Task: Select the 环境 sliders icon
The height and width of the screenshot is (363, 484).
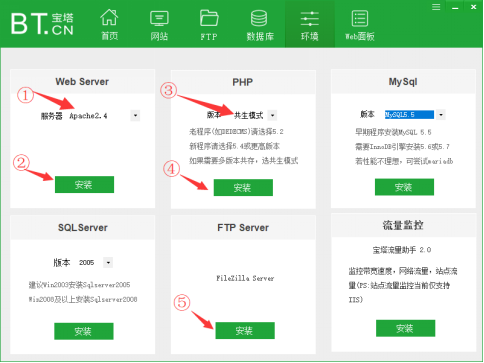Action: (x=310, y=19)
